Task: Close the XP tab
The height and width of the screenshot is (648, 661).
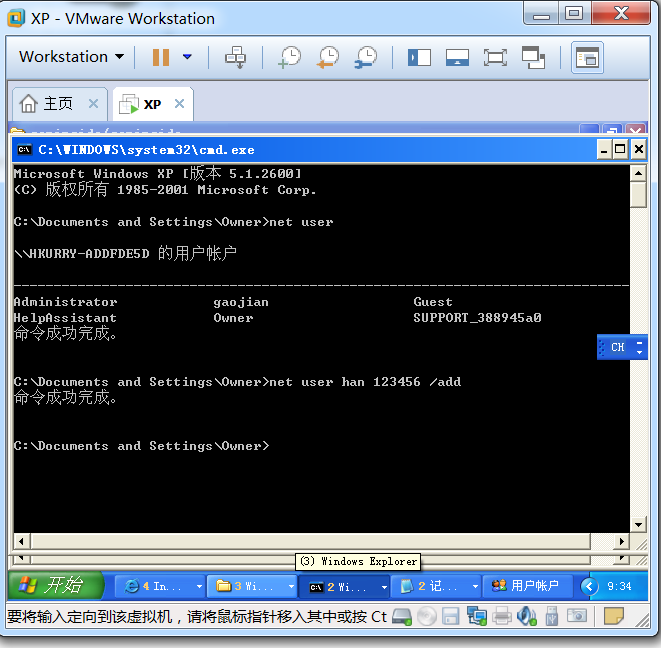Action: coord(180,103)
